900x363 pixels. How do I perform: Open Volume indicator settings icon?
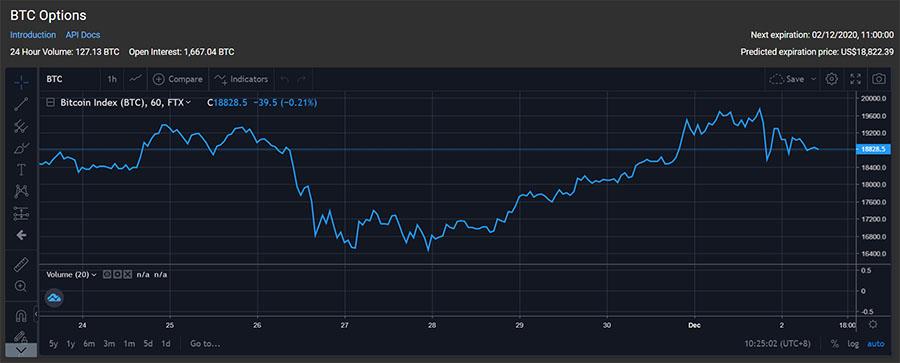click(117, 275)
